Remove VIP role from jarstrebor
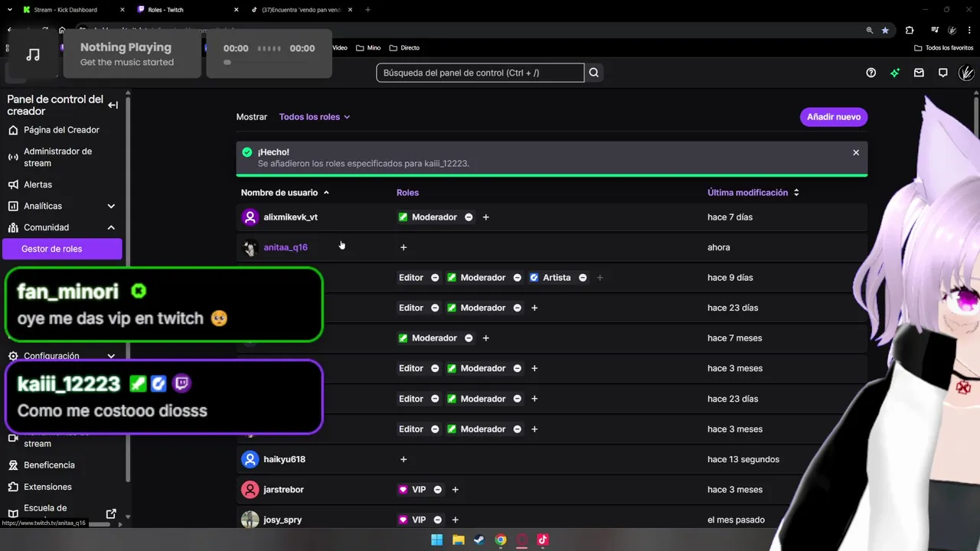 click(438, 490)
